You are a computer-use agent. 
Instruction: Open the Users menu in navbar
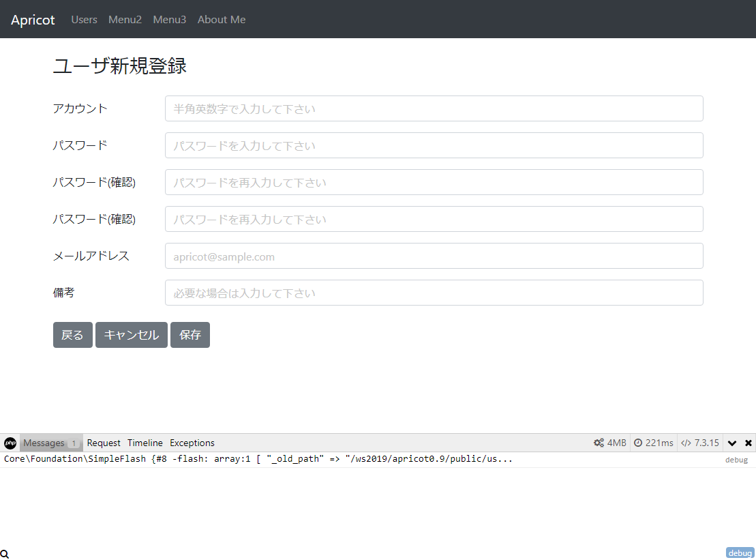(85, 20)
